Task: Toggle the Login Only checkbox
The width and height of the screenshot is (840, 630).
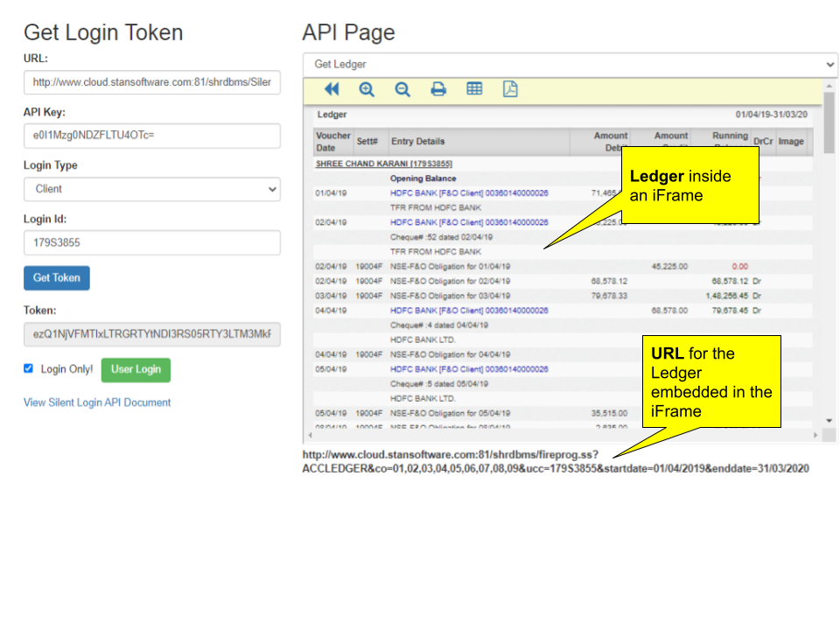Action: [x=29, y=369]
